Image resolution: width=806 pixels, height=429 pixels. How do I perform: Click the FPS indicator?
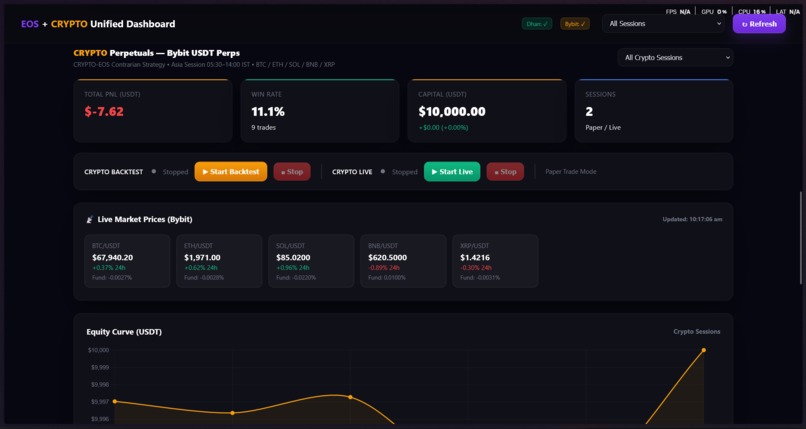click(x=677, y=11)
